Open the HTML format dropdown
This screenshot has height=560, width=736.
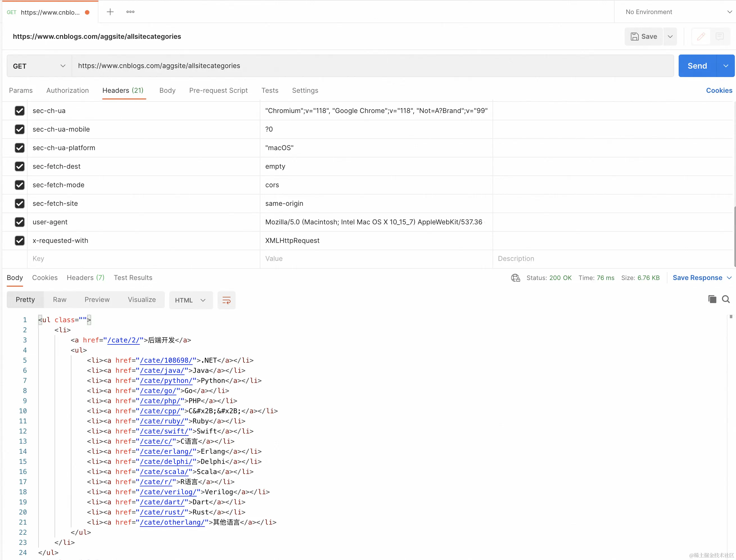coord(191,300)
